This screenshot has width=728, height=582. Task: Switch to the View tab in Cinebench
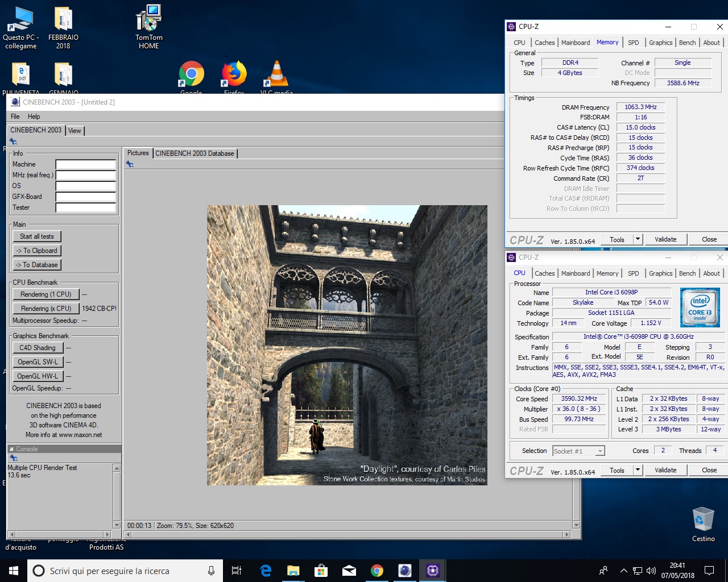[75, 131]
